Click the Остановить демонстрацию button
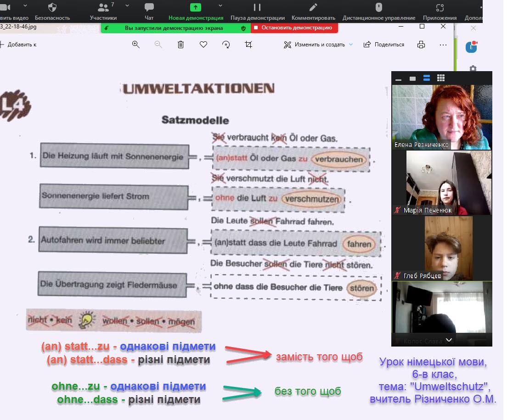The height and width of the screenshot is (420, 513). point(294,28)
